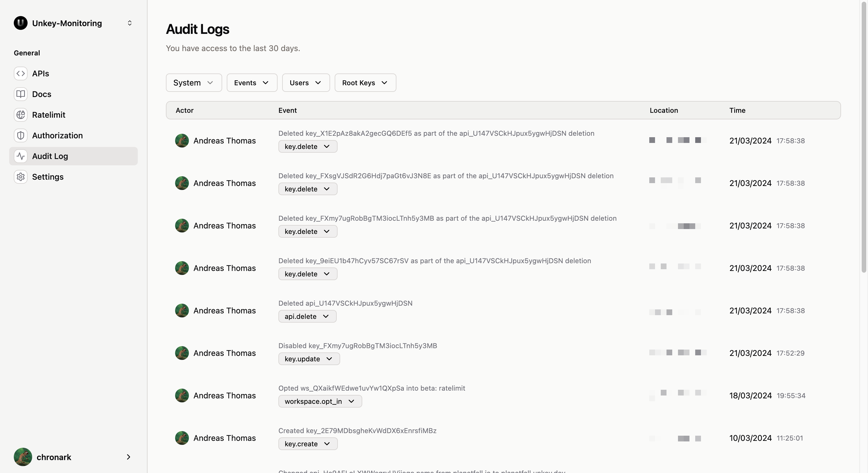The height and width of the screenshot is (473, 868).
Task: Expand the key.update event details
Action: click(309, 359)
